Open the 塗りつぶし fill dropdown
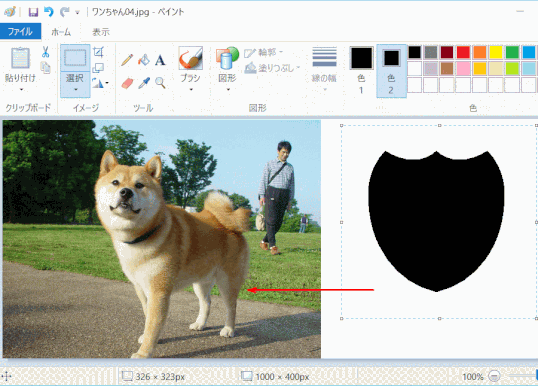The image size is (538, 386). 272,68
